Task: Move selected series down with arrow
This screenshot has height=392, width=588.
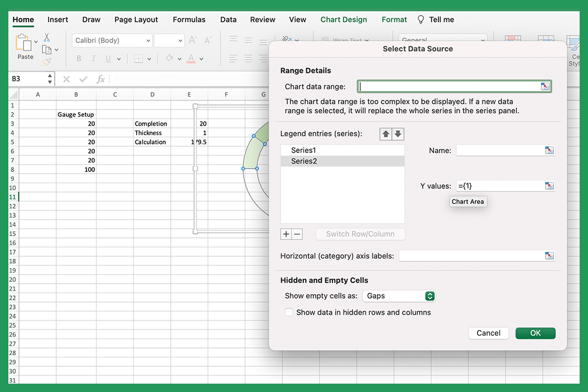Action: coord(398,134)
